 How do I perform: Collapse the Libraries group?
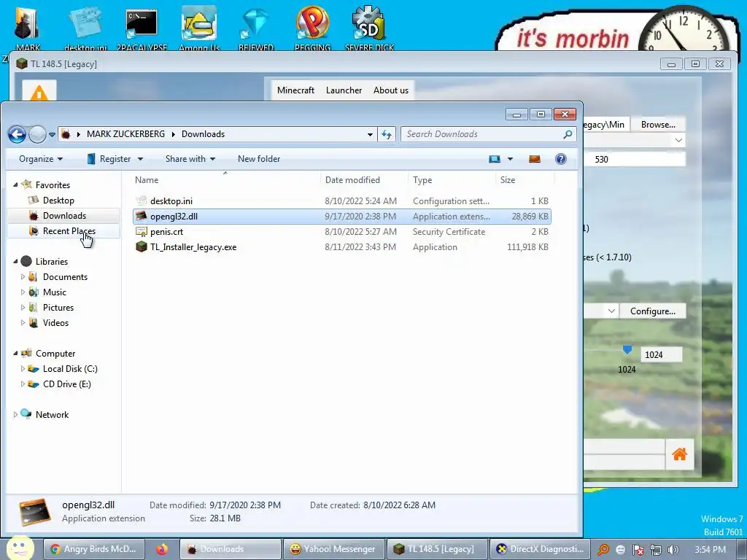(x=15, y=262)
